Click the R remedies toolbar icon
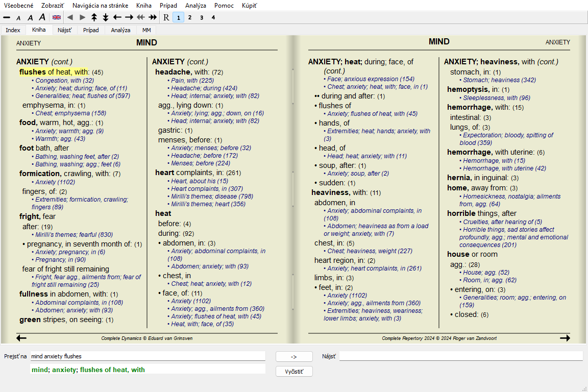Viewport: 588px width, 392px height. (x=166, y=17)
